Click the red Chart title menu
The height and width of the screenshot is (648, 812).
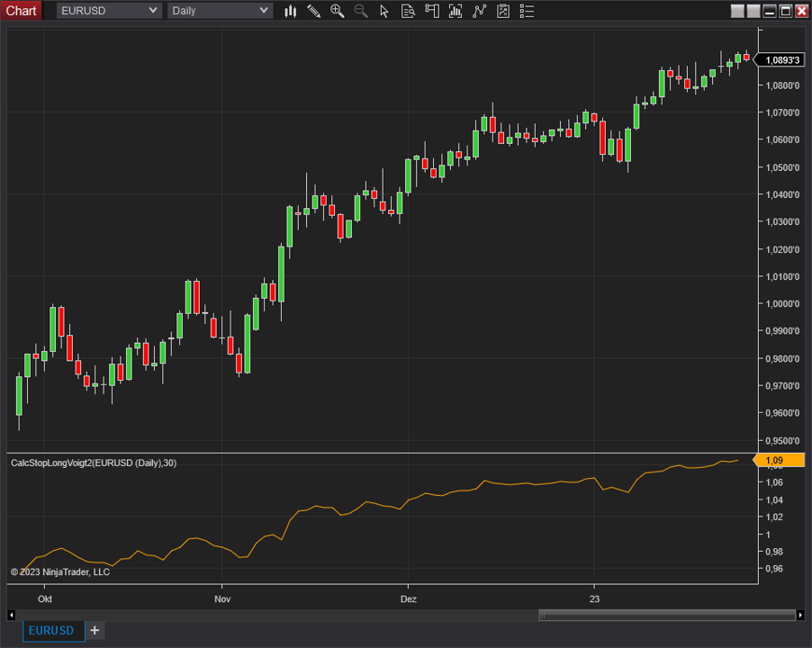[x=21, y=11]
